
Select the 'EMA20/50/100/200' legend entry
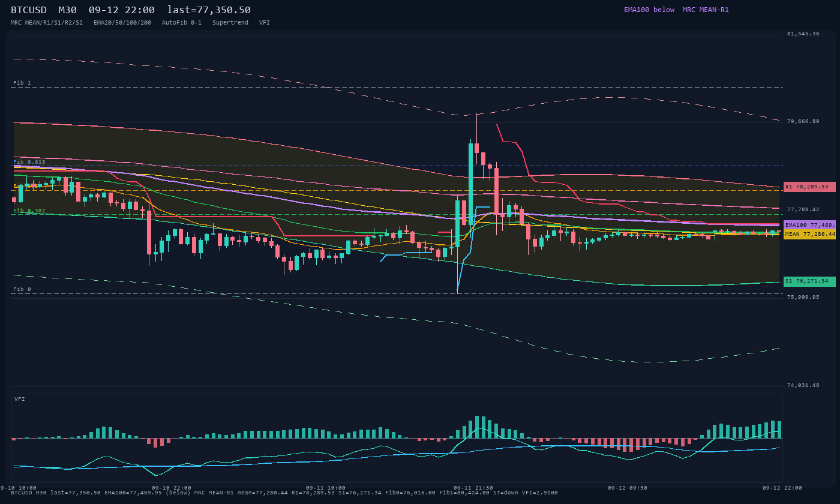pos(122,23)
